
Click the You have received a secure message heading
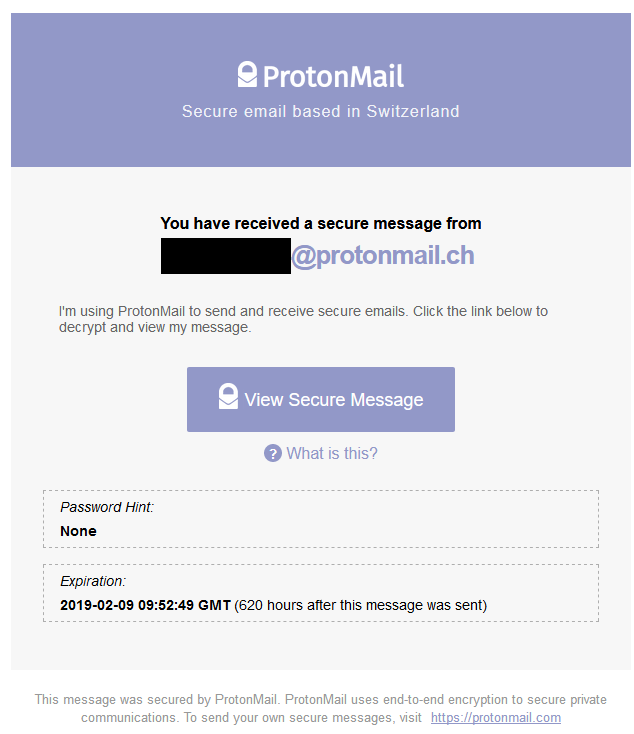pyautogui.click(x=321, y=223)
